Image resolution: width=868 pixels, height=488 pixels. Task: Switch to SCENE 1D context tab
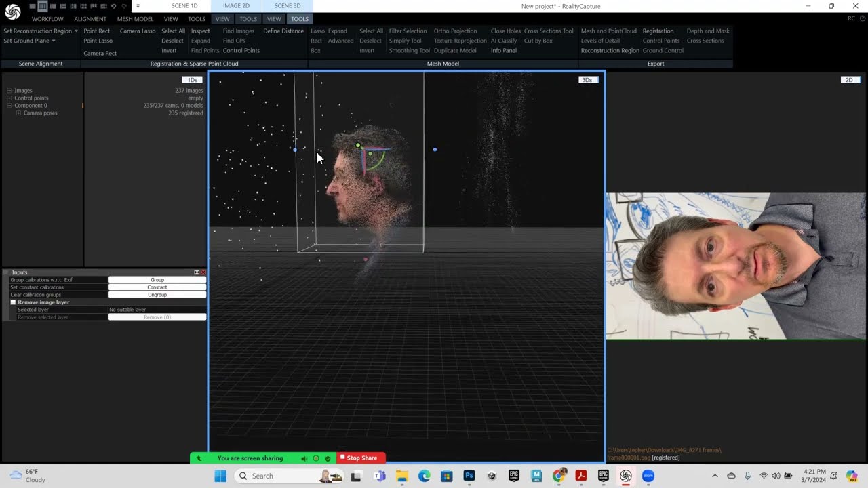[184, 6]
